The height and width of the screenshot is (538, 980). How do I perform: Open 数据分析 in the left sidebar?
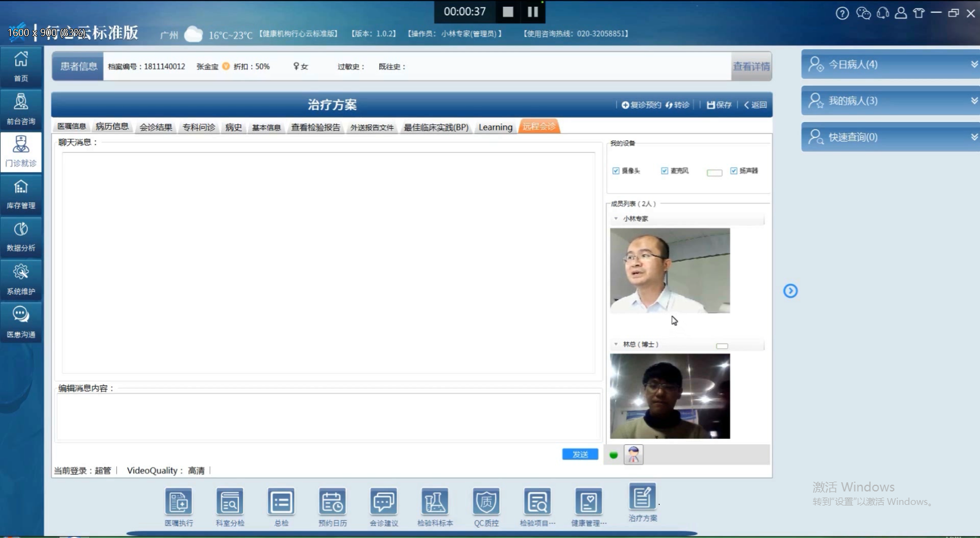point(21,237)
